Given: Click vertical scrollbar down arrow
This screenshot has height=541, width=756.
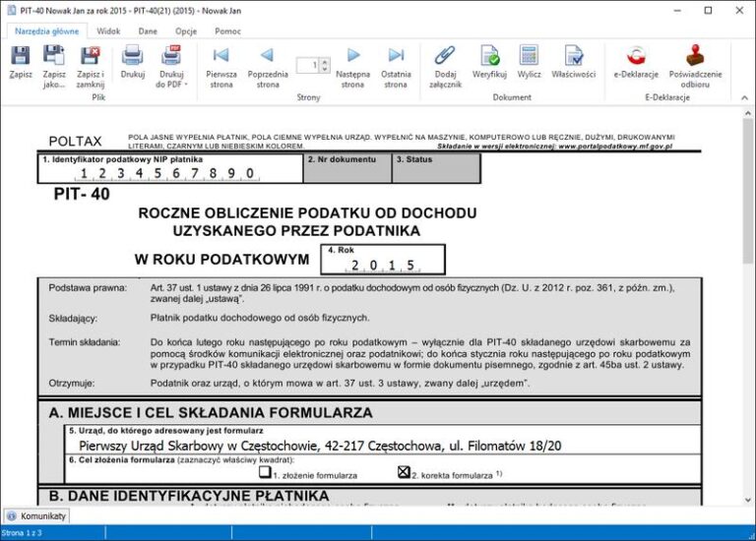Looking at the screenshot, I should pyautogui.click(x=748, y=500).
